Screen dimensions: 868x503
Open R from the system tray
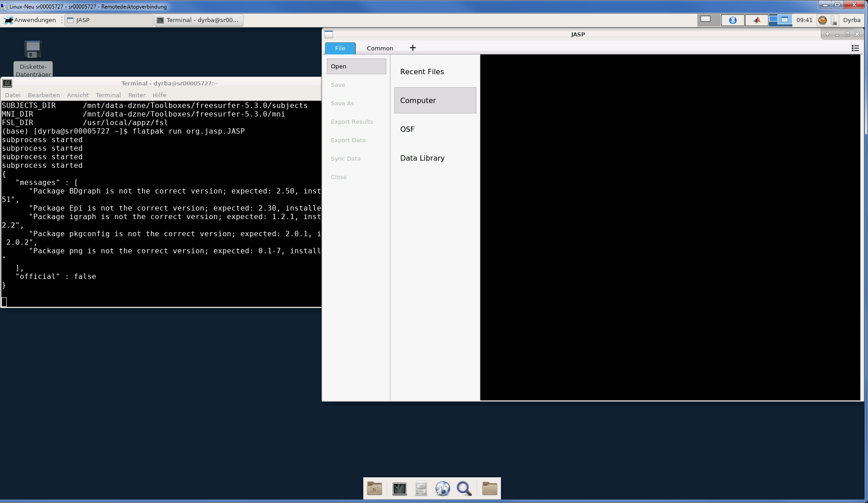coord(732,20)
